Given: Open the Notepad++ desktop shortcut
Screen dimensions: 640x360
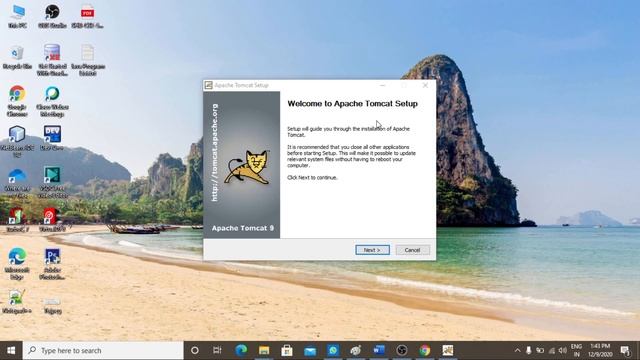Looking at the screenshot, I should tap(17, 302).
